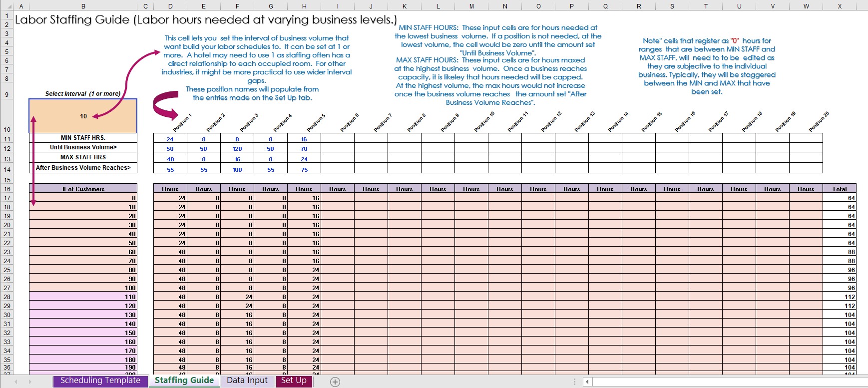
Task: Click the Until Business Volume> label
Action: click(x=83, y=148)
